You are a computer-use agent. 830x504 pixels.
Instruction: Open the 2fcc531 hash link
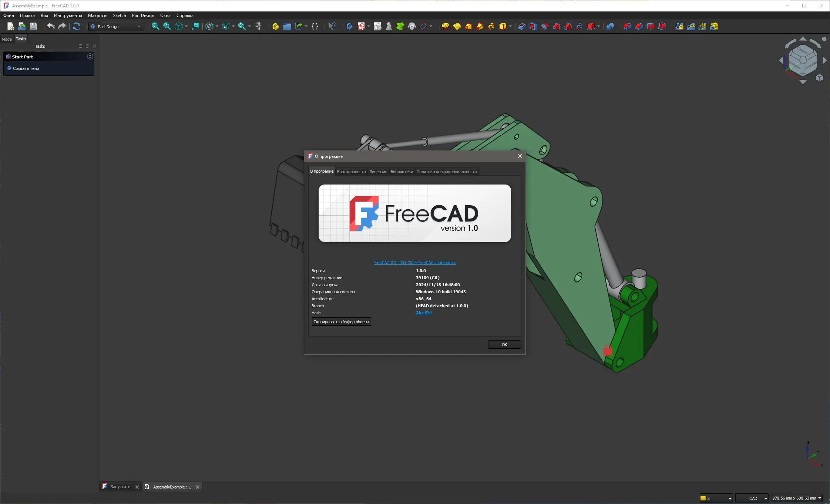point(424,313)
